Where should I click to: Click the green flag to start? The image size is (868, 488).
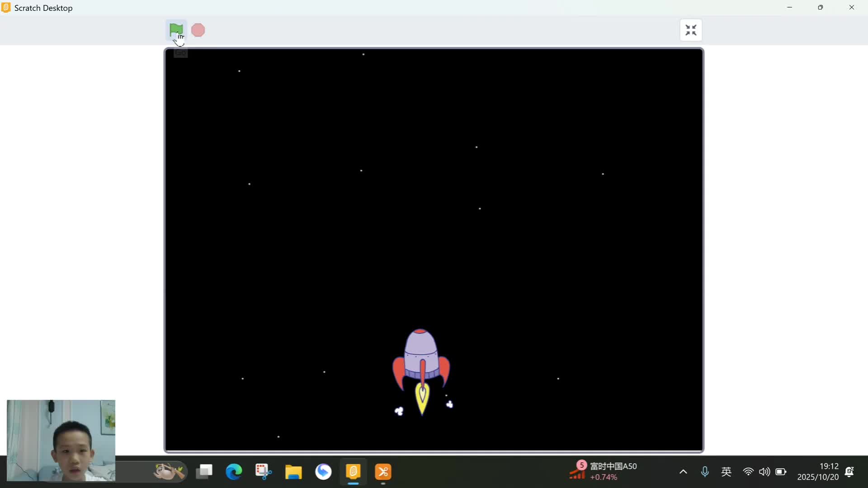click(176, 30)
